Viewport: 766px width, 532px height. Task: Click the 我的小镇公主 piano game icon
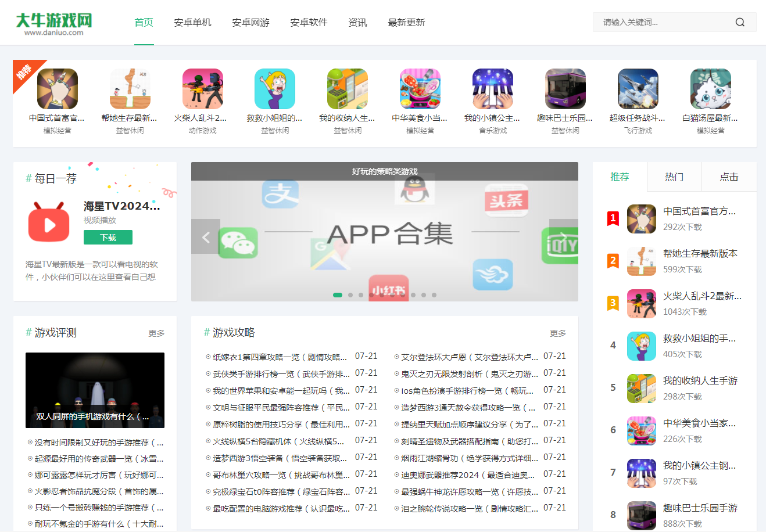click(x=493, y=88)
